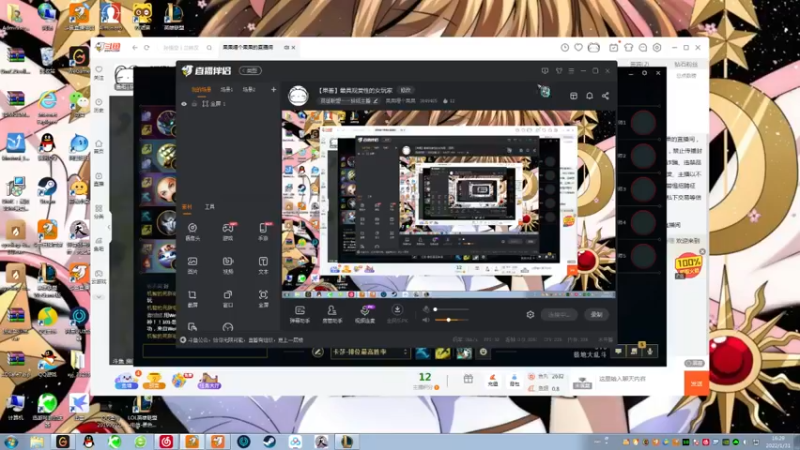Open favorites heart icon in Douyu toolbar
The width and height of the screenshot is (800, 450).
point(579,47)
